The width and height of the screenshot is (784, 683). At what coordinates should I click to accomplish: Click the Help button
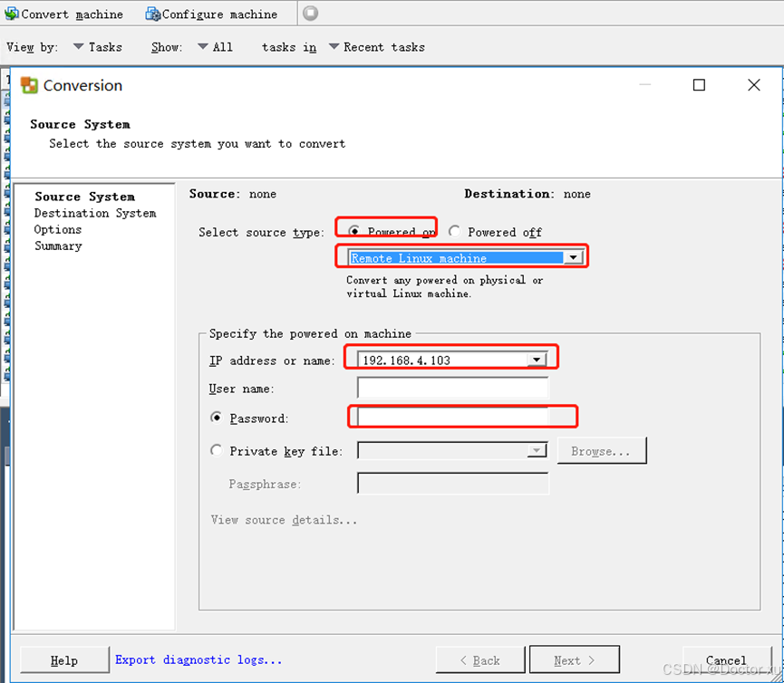click(64, 660)
